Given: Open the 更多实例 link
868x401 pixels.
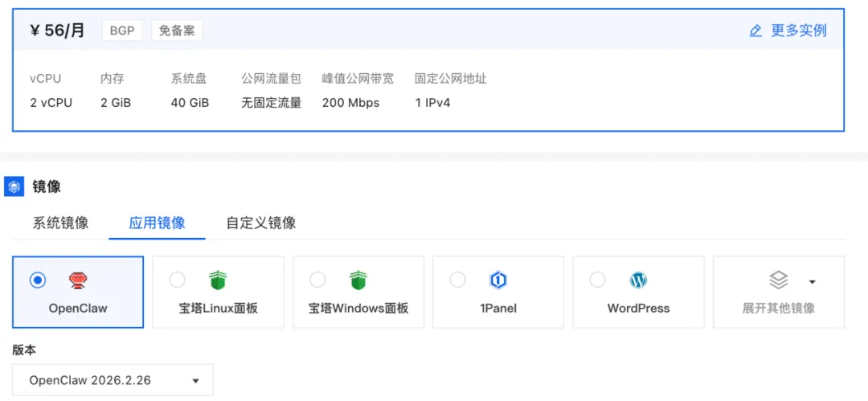Looking at the screenshot, I should pos(799,31).
